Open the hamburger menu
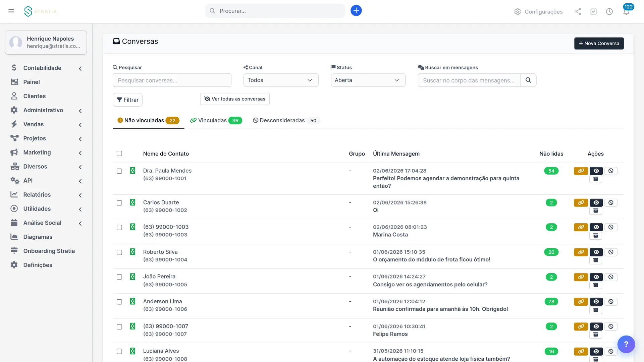The height and width of the screenshot is (362, 644). 11,11
